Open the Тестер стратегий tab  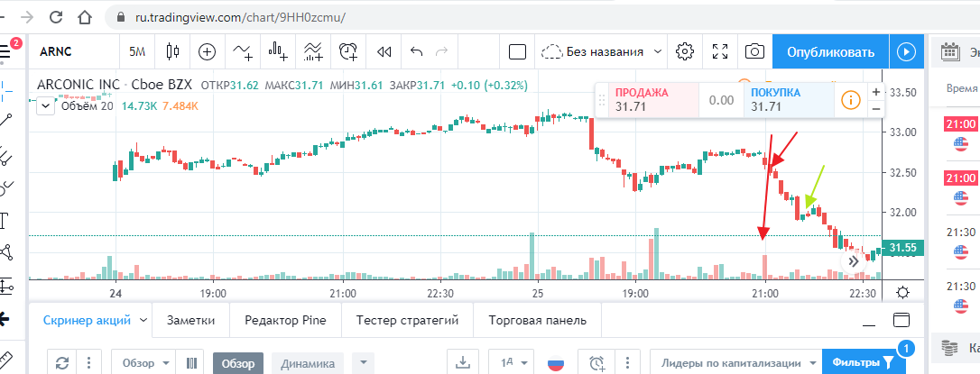coord(413,320)
